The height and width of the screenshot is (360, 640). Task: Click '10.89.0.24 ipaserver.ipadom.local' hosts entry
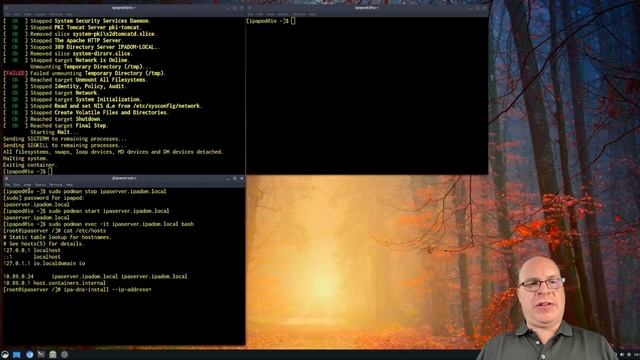click(95, 276)
